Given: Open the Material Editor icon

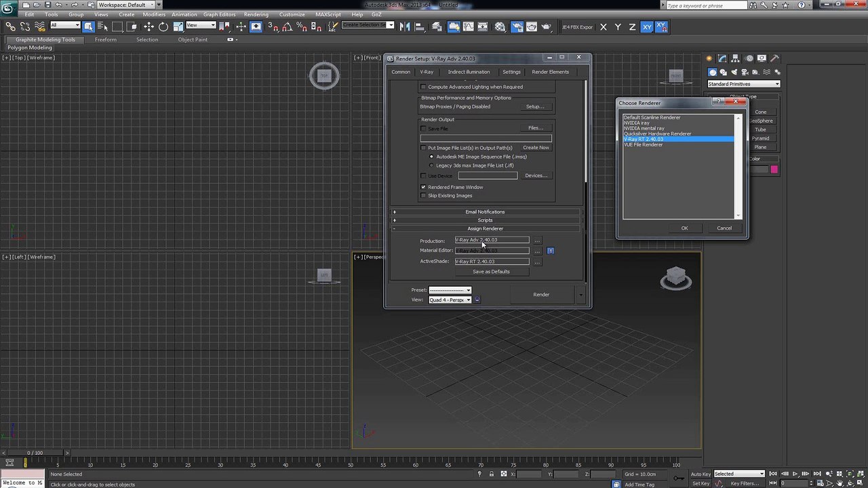Looking at the screenshot, I should 500,26.
